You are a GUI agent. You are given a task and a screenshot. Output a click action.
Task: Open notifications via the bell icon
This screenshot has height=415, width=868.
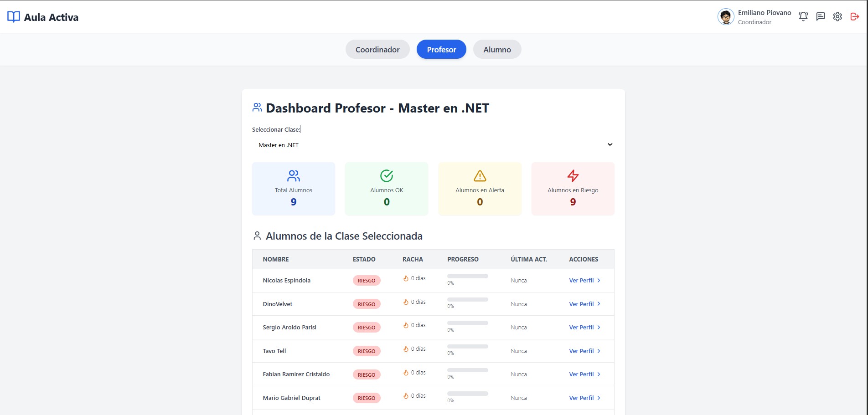[803, 16]
